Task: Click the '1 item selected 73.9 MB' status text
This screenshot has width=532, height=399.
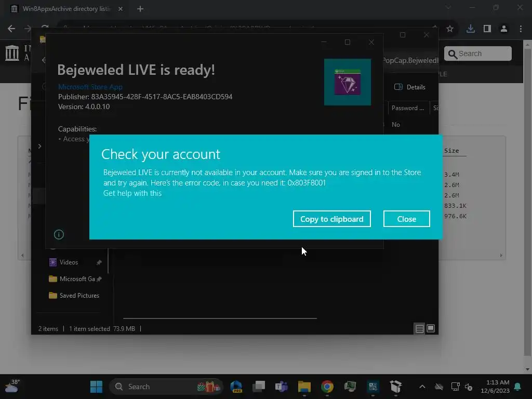Action: click(102, 329)
